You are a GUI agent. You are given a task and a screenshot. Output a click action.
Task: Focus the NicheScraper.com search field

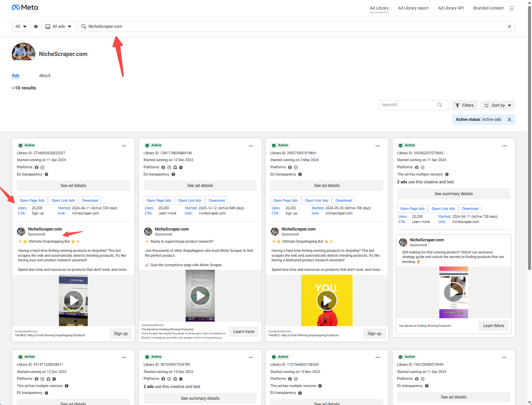(x=296, y=27)
